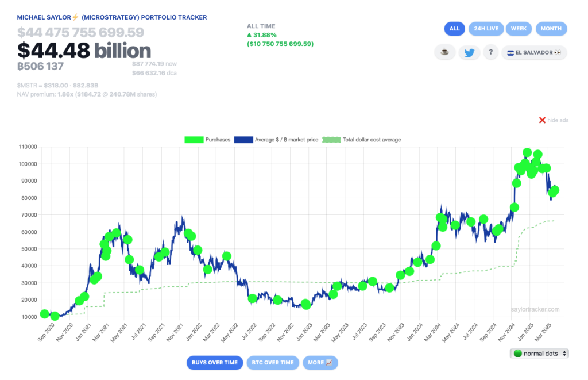Click the 31.88% all time gain
The width and height of the screenshot is (588, 380).
[262, 35]
